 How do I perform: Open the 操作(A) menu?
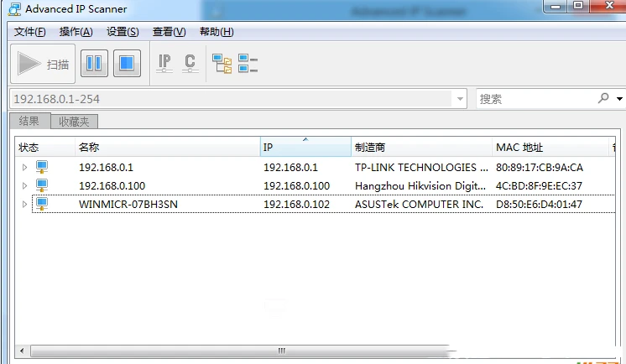pos(76,32)
